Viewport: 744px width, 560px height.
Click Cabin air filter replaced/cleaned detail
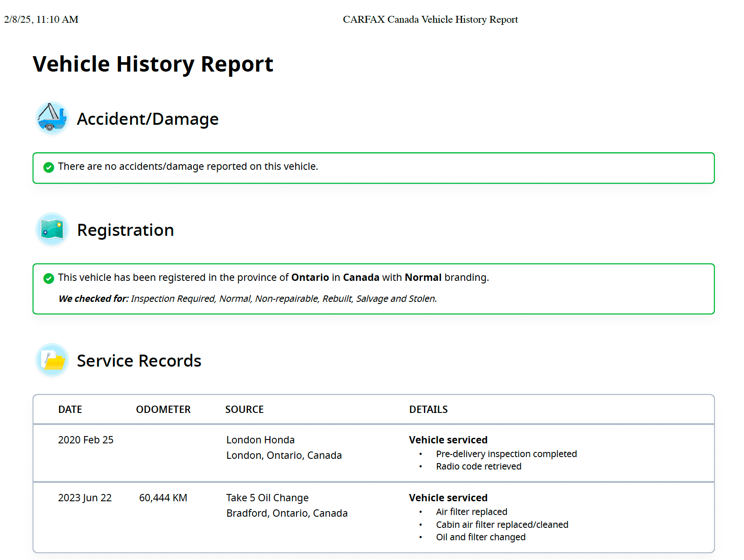[502, 524]
